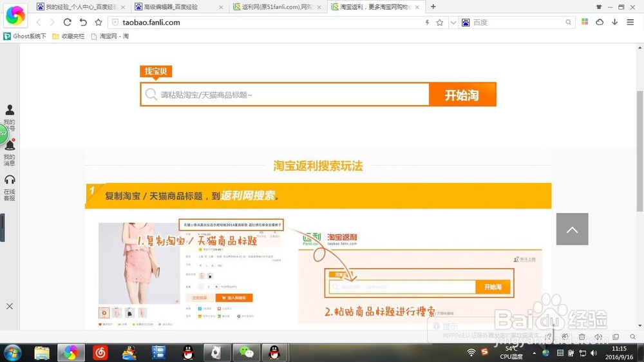Click the Baidu search input box
Screen dimensions: 644x362
pos(518,23)
